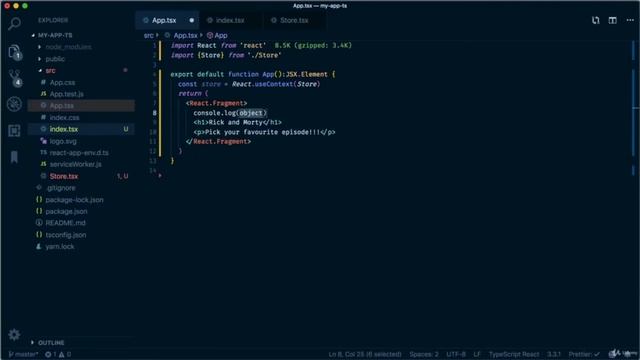Open the Source Control view
640x360 pixels.
tap(15, 78)
